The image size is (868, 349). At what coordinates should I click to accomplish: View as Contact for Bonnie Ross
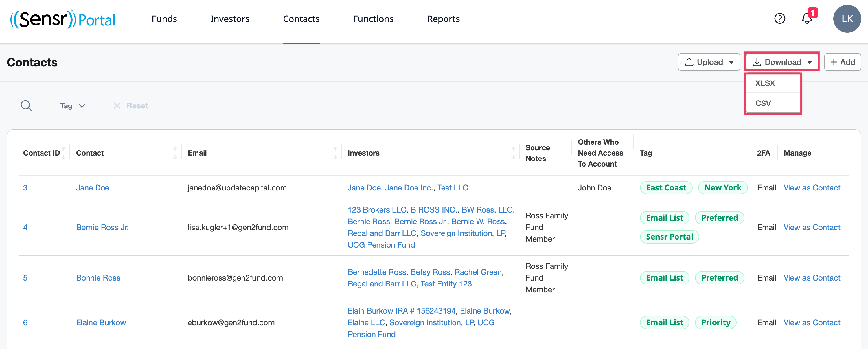point(812,278)
